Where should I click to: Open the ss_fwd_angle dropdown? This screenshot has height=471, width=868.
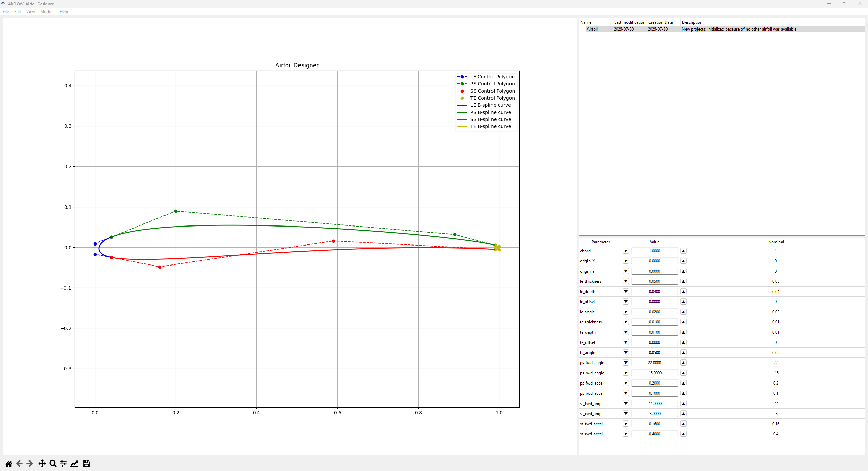pos(625,403)
